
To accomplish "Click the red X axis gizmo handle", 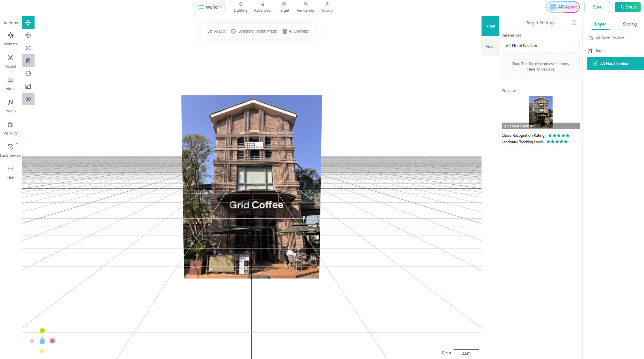I will pyautogui.click(x=52, y=341).
